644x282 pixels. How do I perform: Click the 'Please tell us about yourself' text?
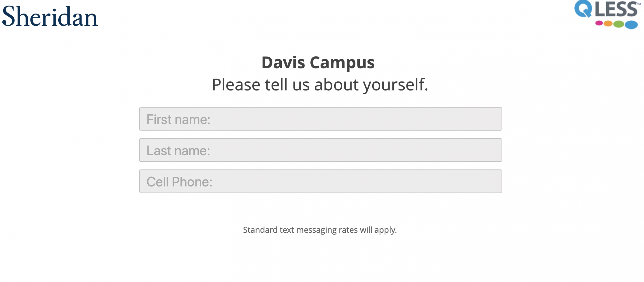(x=320, y=84)
